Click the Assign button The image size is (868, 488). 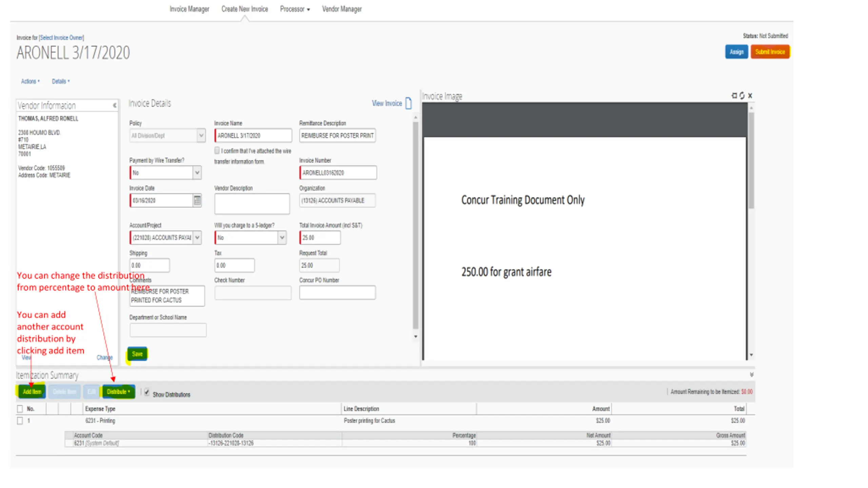[x=736, y=52]
